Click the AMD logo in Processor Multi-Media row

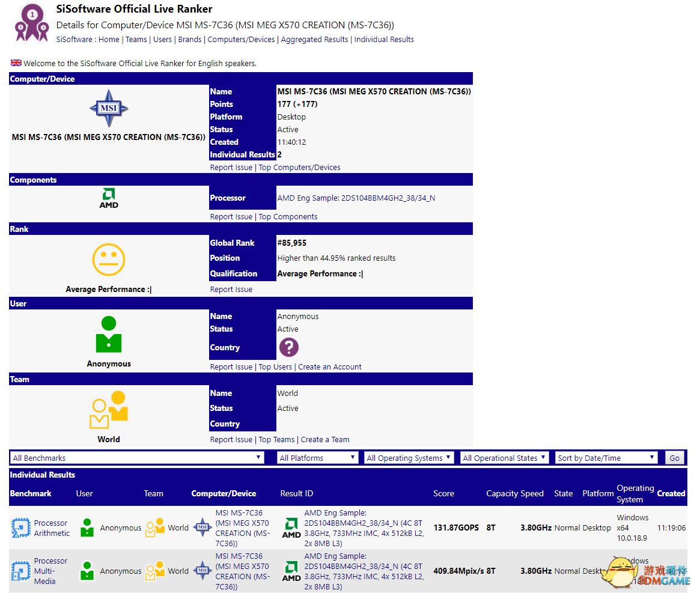pos(291,571)
